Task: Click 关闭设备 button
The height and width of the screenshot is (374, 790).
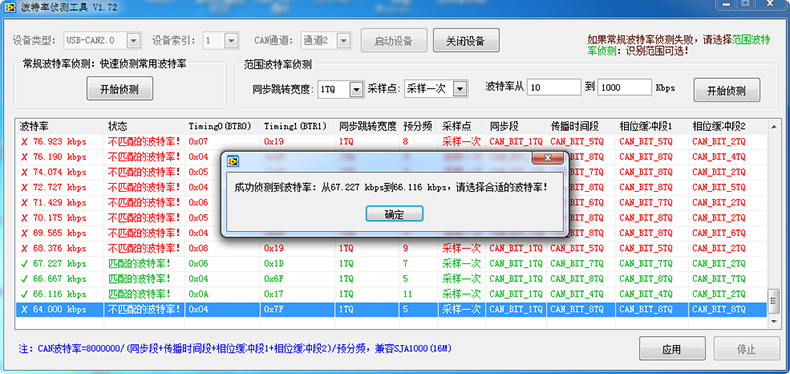Action: pyautogui.click(x=466, y=40)
